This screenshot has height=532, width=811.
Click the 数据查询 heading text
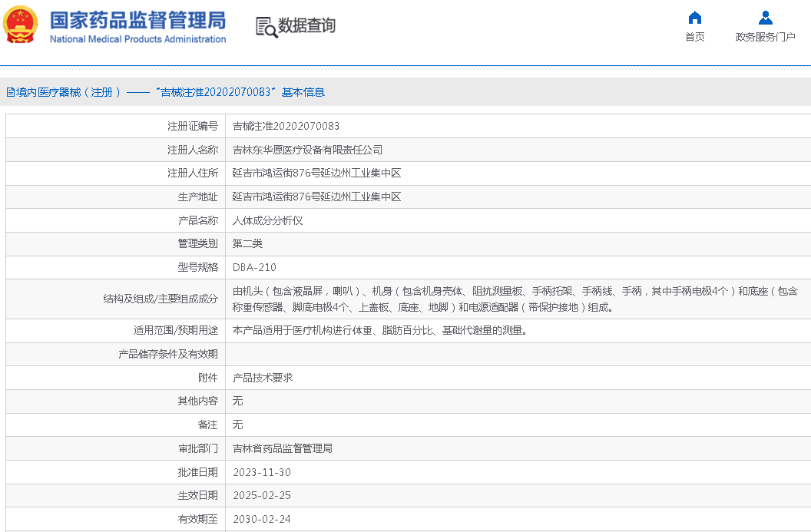pos(306,25)
